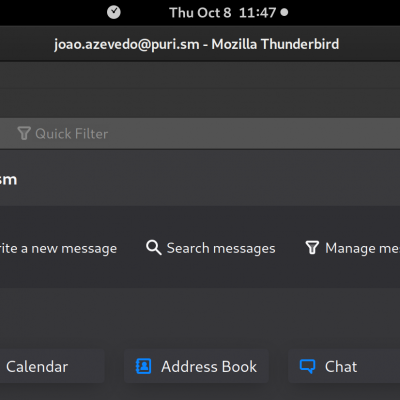Open the Calendar button

[52, 366]
